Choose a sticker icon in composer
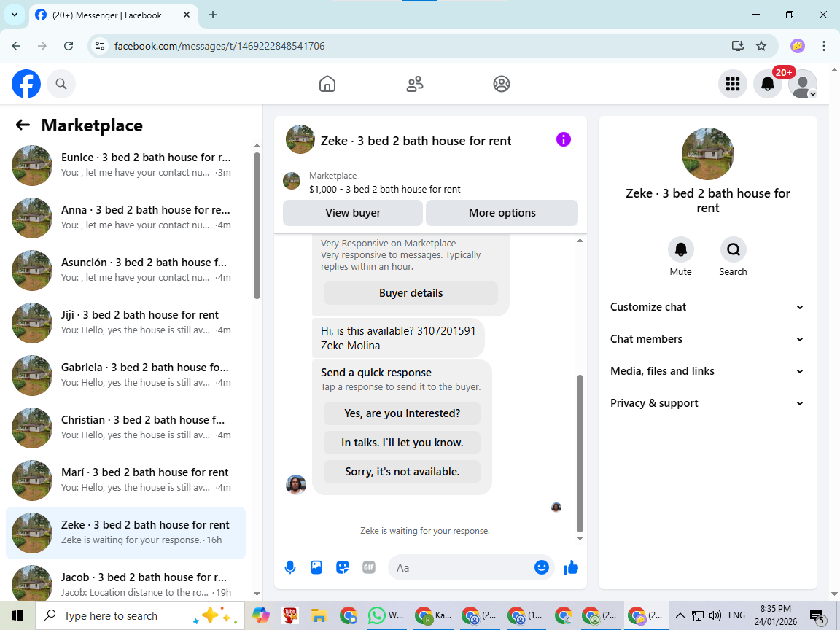Viewport: 840px width, 630px height. point(342,567)
